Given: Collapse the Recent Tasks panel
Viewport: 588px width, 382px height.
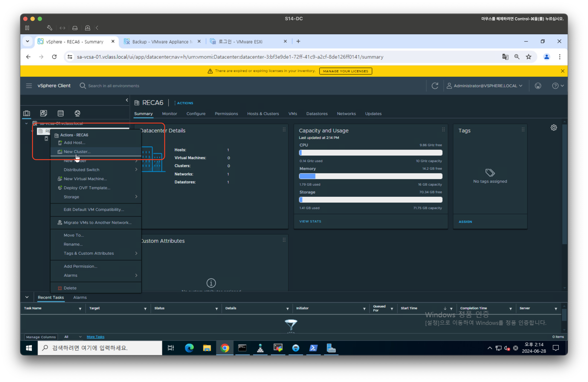Looking at the screenshot, I should click(x=27, y=297).
